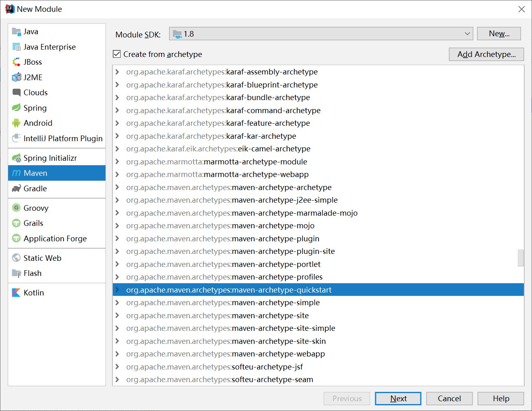532x411 pixels.
Task: Click the J2ME phone icon
Action: tap(16, 77)
